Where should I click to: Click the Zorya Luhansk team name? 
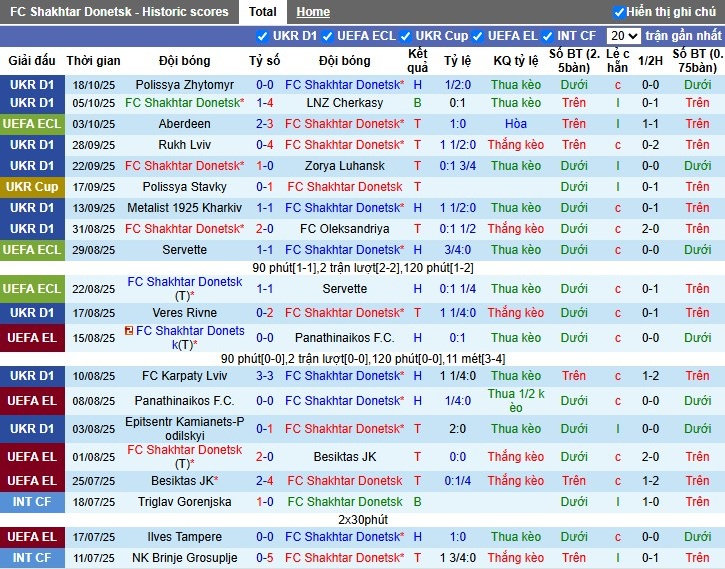coord(344,166)
